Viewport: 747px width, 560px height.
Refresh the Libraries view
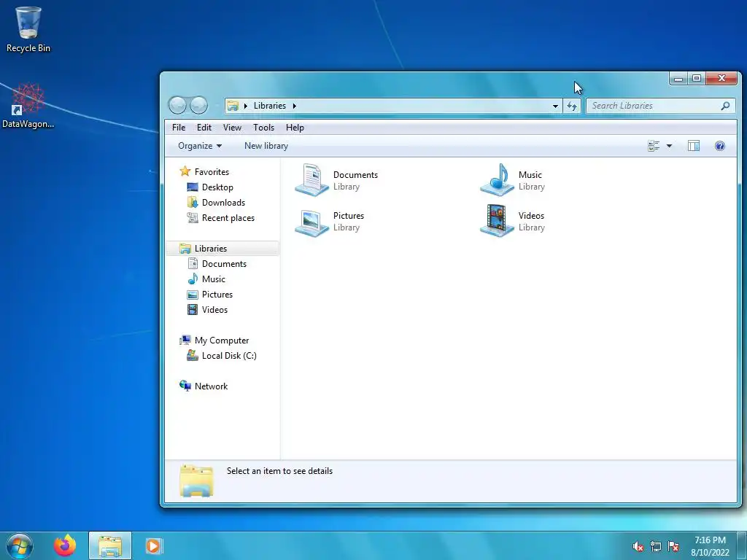572,106
